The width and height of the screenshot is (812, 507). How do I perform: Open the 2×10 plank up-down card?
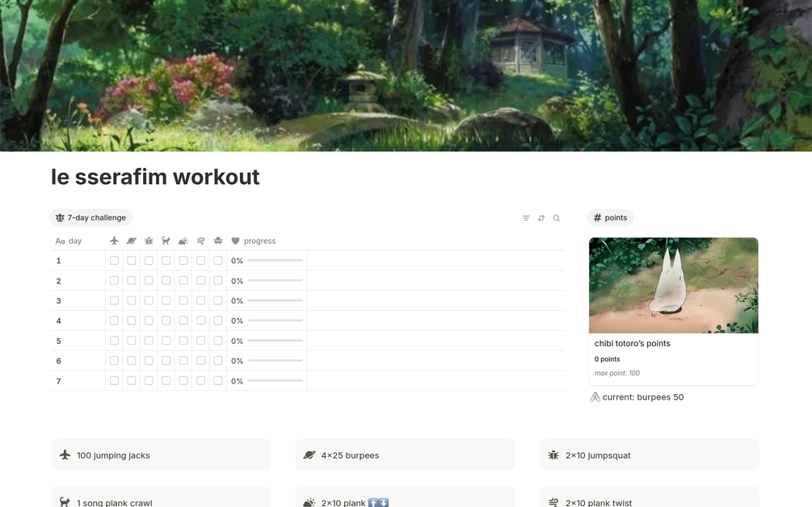[x=406, y=497]
